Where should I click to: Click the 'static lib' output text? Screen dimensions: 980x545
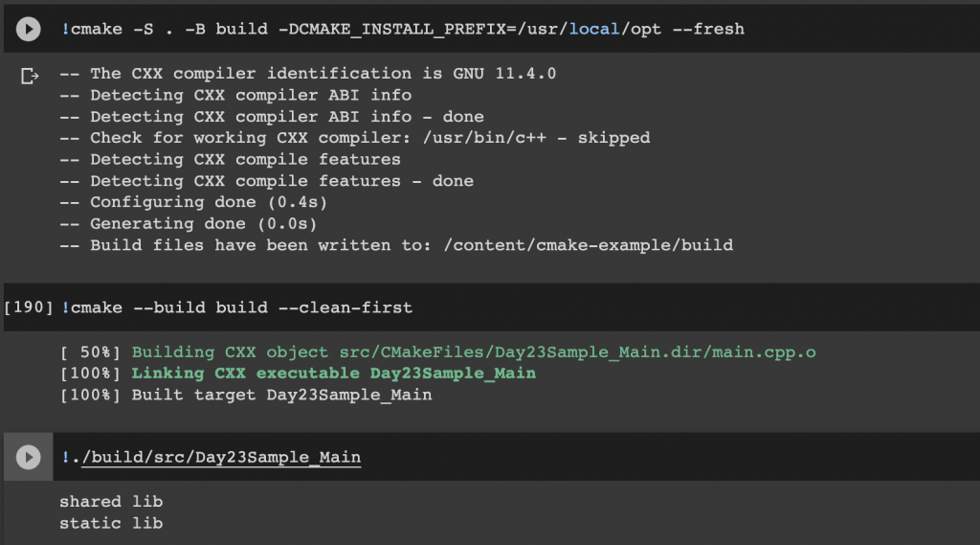point(111,523)
